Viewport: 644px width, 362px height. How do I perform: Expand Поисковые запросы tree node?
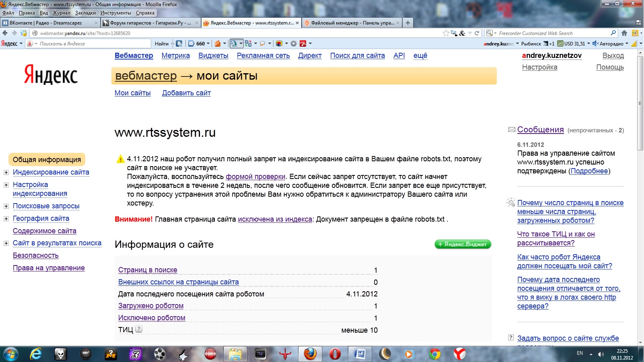tap(6, 206)
